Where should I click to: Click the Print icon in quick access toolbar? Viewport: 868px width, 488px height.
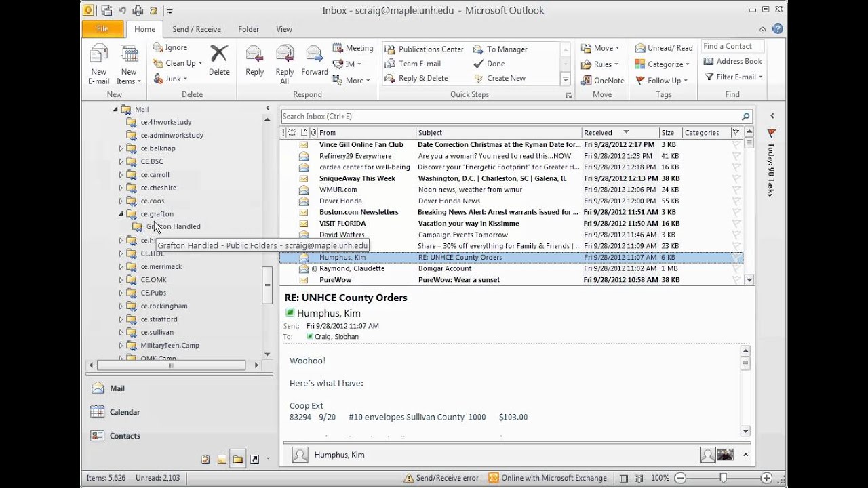tap(138, 11)
